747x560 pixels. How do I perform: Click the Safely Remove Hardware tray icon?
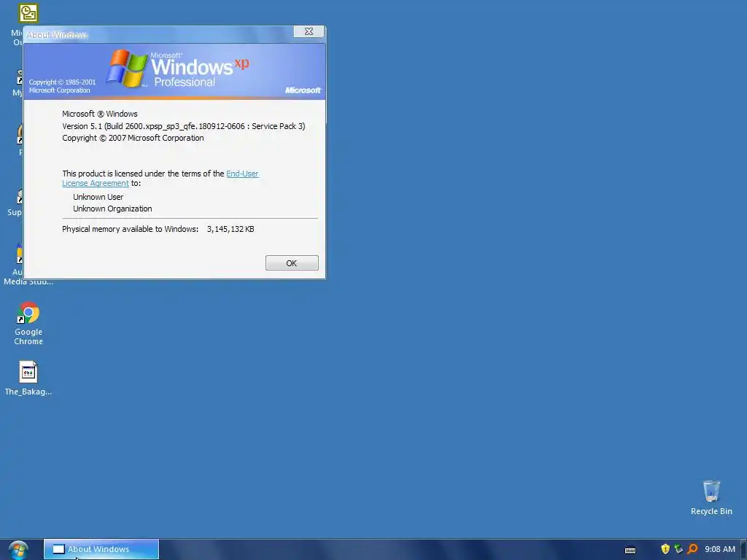[x=678, y=549]
